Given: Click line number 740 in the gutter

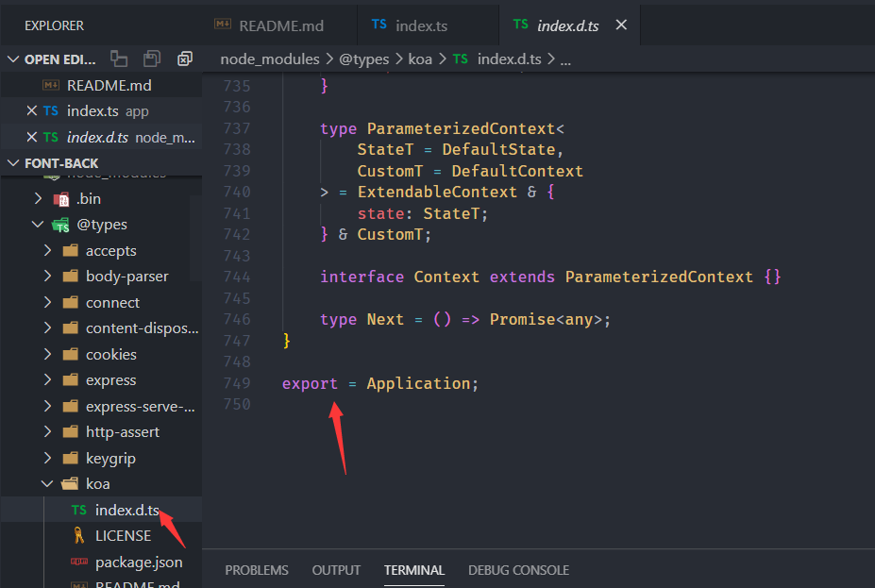Looking at the screenshot, I should [x=237, y=192].
